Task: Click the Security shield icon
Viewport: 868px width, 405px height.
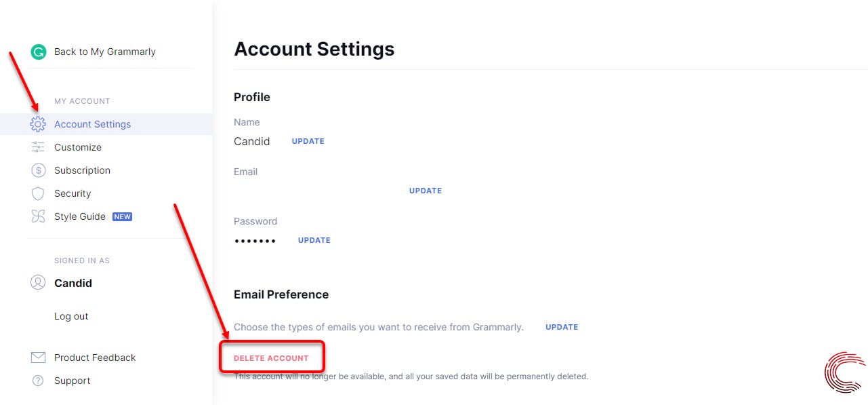Action: click(x=39, y=193)
